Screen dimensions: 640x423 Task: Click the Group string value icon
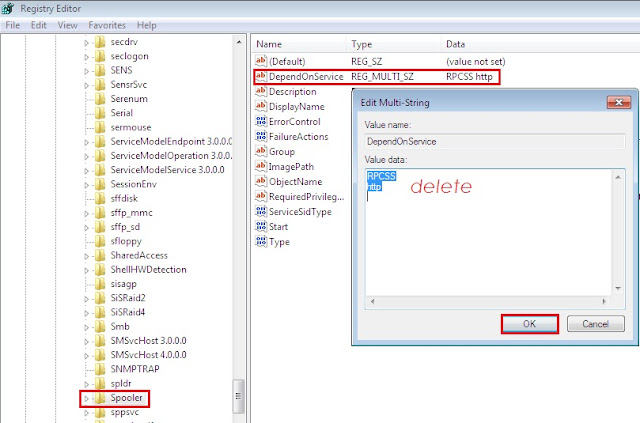(261, 151)
